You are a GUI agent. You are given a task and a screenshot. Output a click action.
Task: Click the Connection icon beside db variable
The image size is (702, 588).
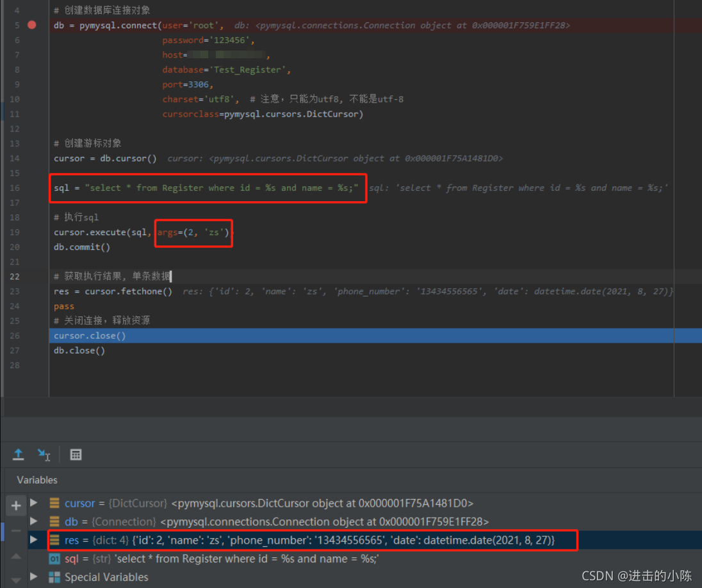point(54,521)
